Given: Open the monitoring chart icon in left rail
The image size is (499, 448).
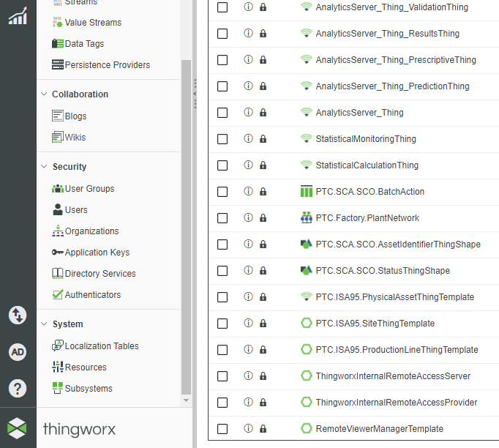Looking at the screenshot, I should 18,15.
